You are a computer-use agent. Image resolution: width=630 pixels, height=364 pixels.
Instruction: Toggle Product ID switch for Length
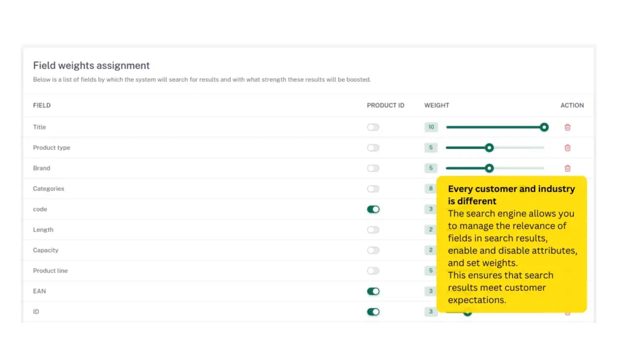(x=373, y=230)
